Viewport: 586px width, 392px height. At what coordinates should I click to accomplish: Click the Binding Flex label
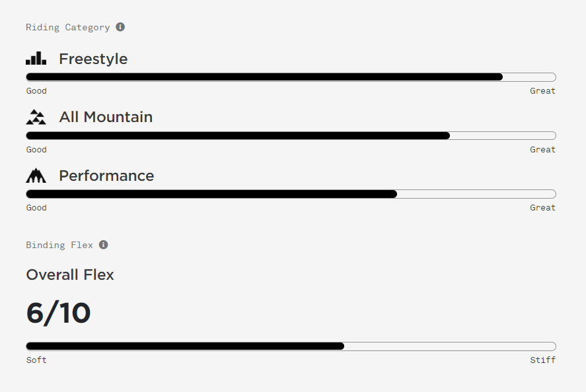point(59,245)
